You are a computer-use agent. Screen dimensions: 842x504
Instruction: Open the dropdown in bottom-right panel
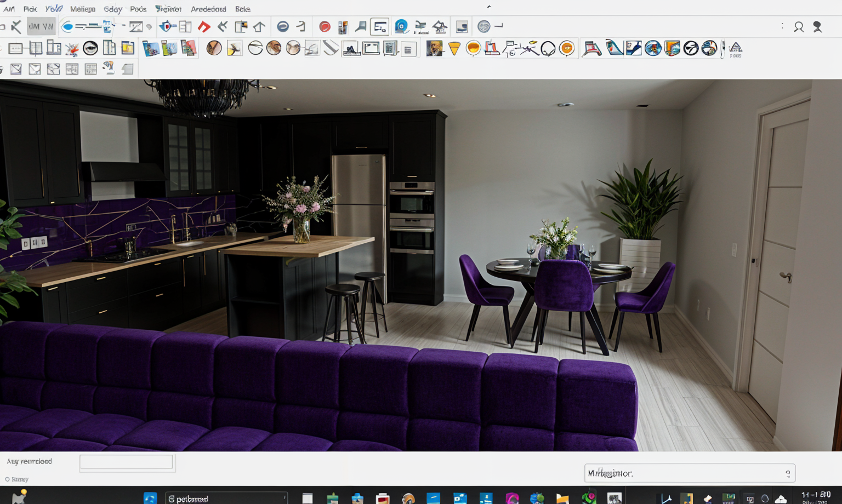point(788,473)
